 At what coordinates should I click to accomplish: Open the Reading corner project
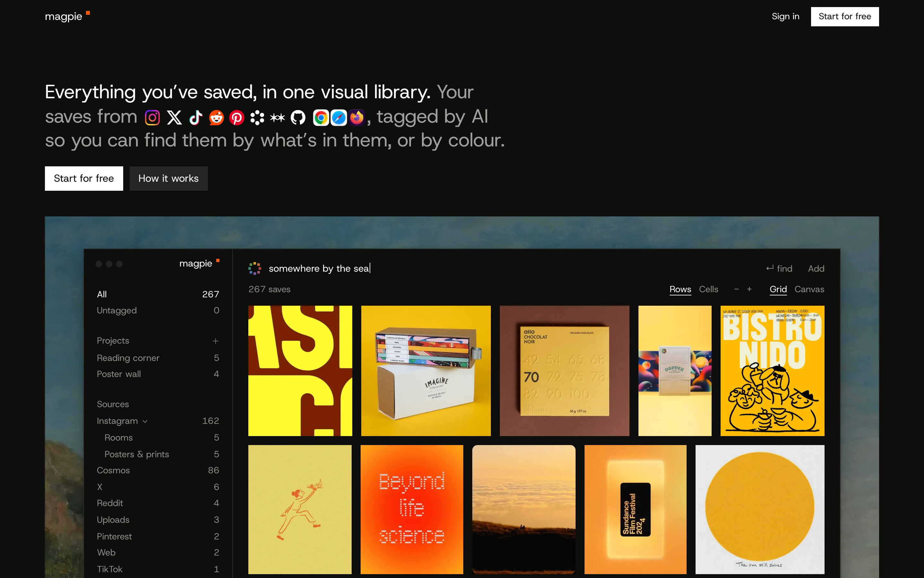tap(158, 358)
